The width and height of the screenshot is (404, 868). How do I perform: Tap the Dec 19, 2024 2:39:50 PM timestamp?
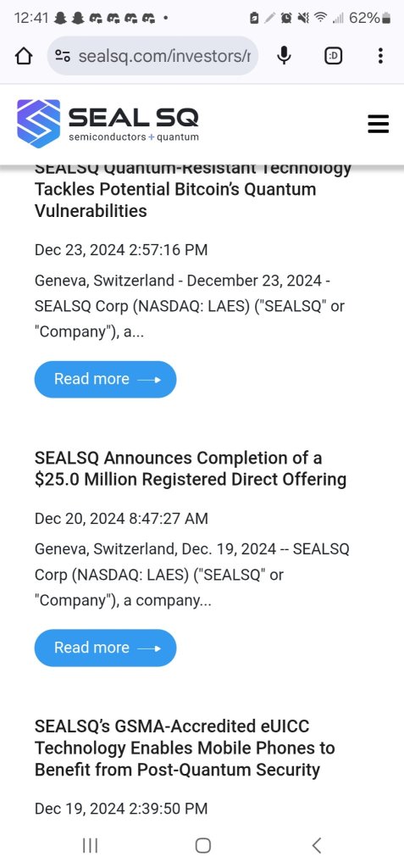point(121,808)
